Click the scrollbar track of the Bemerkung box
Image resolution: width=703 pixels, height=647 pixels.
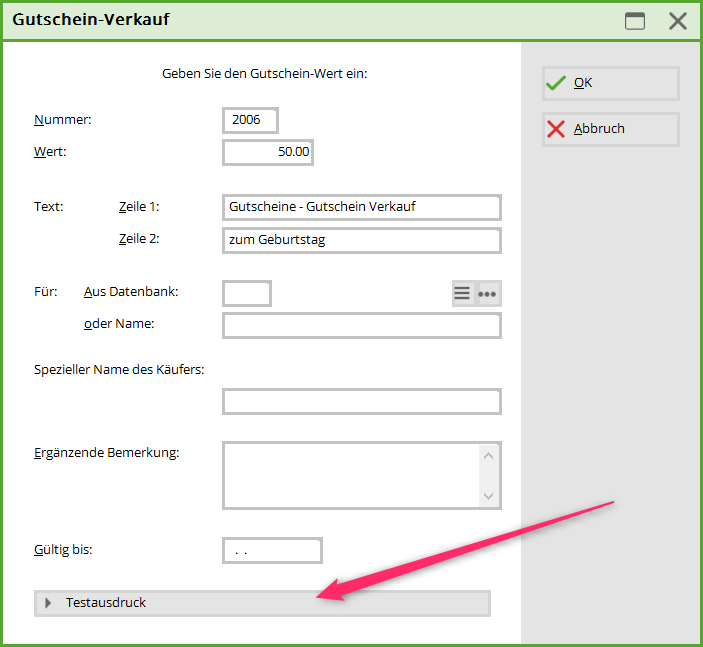tap(488, 476)
